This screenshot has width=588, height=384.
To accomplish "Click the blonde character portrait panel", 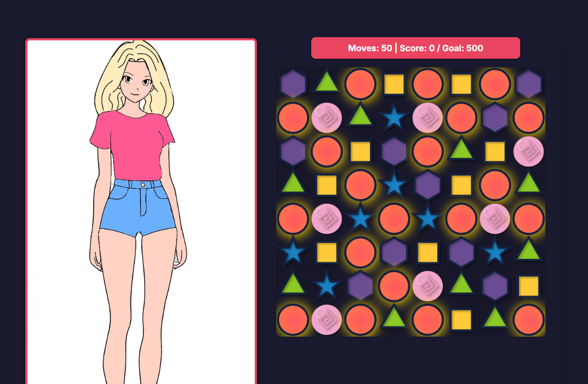I will (141, 211).
